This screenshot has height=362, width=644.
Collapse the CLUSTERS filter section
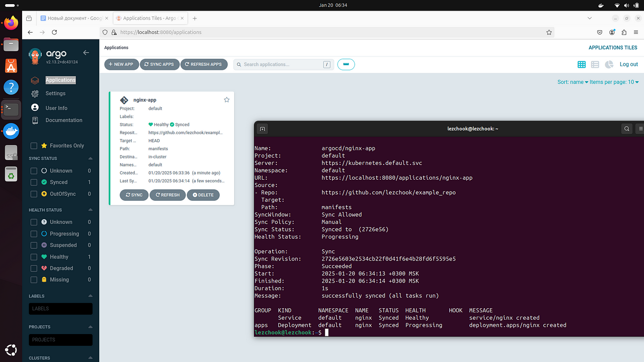[x=90, y=358]
